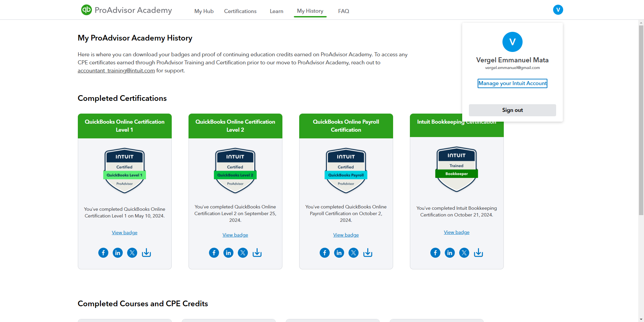
Task: Click the Completed Courses and CPE Credits heading
Action: 143,304
